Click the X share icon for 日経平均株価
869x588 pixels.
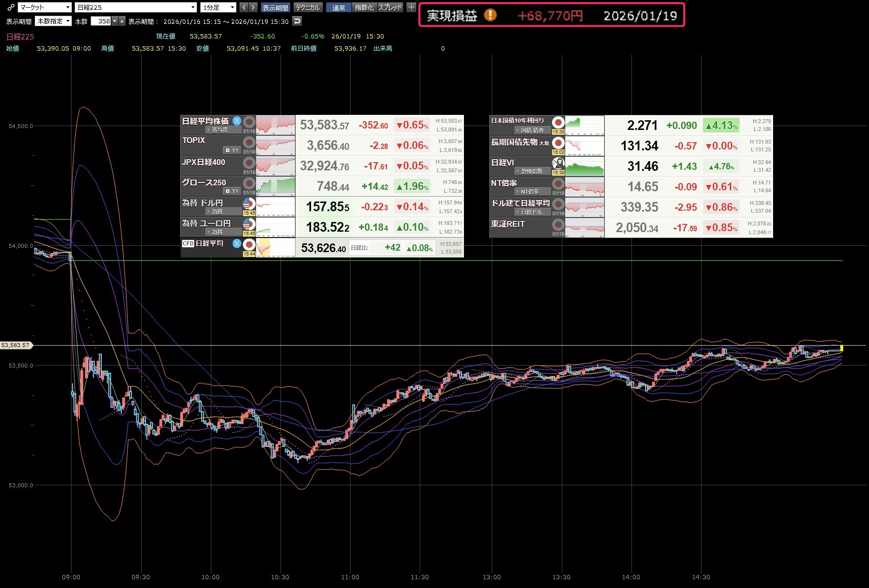(x=237, y=121)
